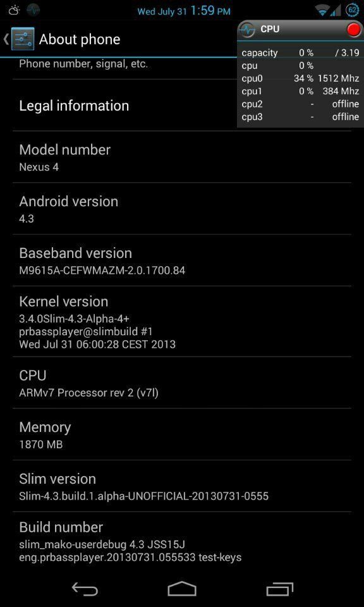The image size is (364, 607).
Task: Select the Slim version entry
Action: point(182,486)
